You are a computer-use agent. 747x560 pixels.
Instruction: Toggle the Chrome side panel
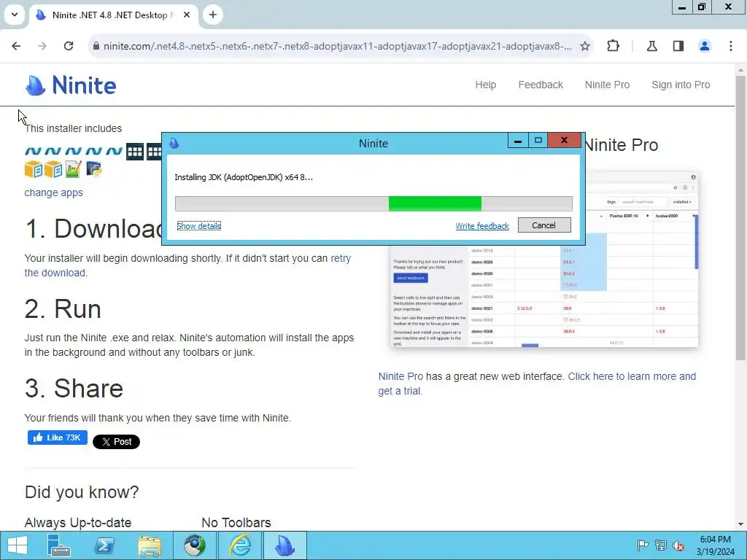678,46
